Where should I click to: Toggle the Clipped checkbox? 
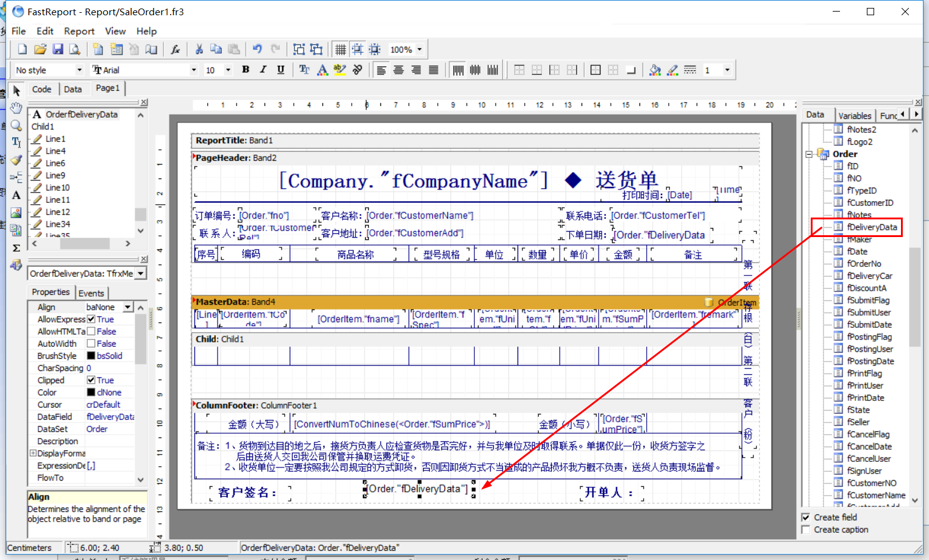(x=91, y=380)
